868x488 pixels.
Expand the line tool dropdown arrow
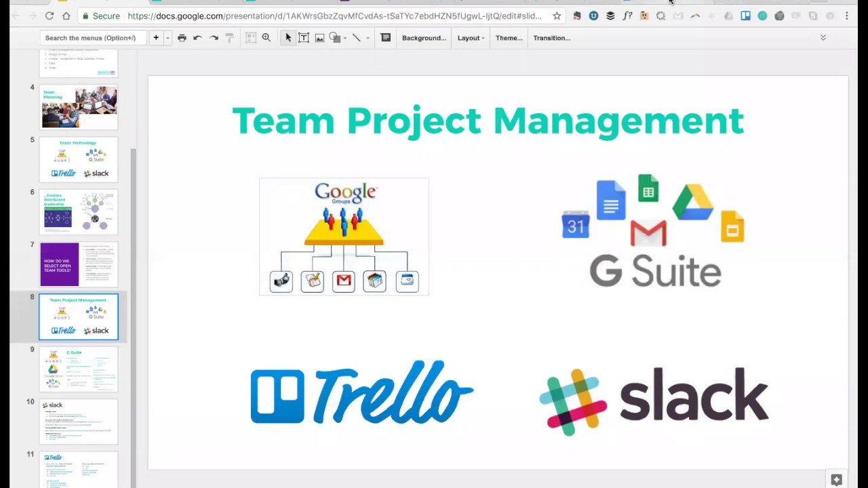coord(368,38)
